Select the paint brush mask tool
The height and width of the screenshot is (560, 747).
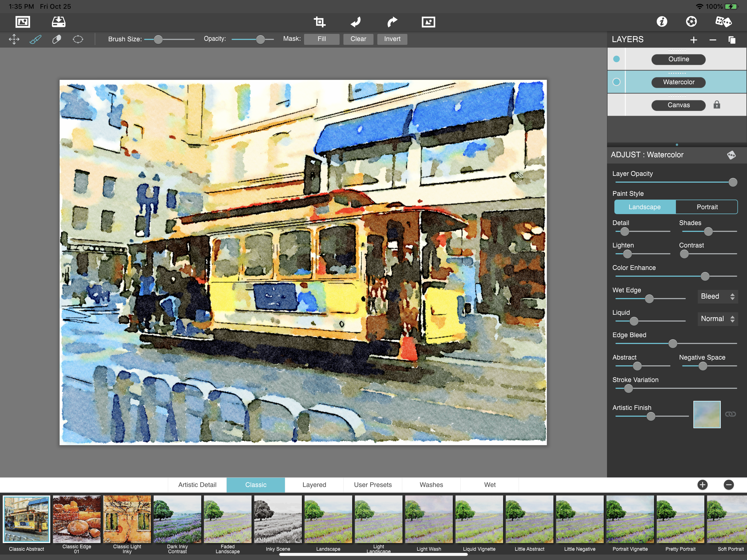tap(36, 39)
